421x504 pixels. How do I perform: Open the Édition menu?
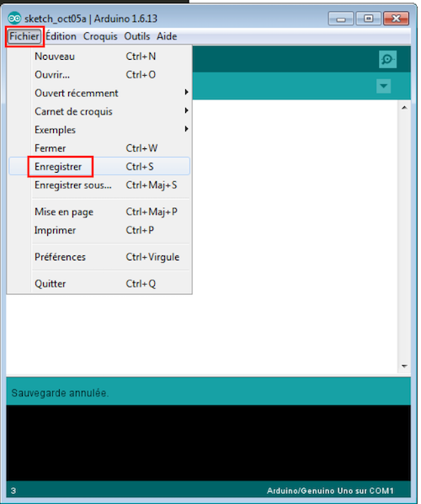click(x=61, y=36)
